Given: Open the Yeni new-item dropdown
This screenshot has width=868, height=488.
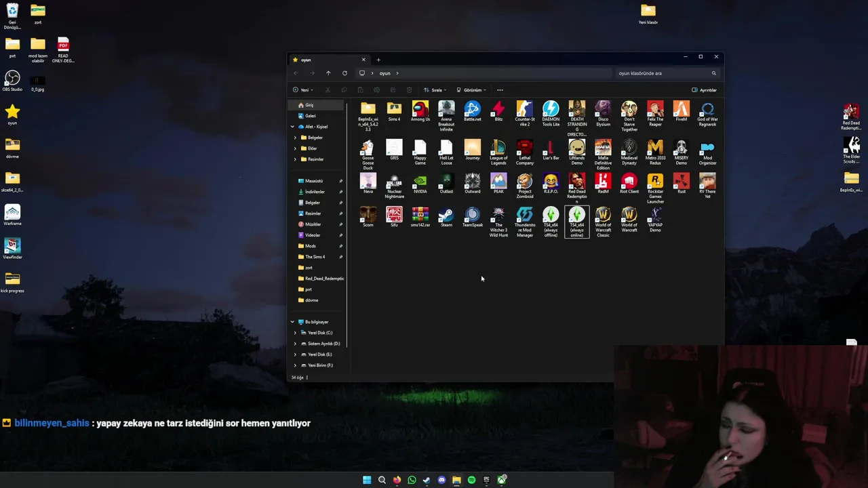Looking at the screenshot, I should [x=303, y=90].
